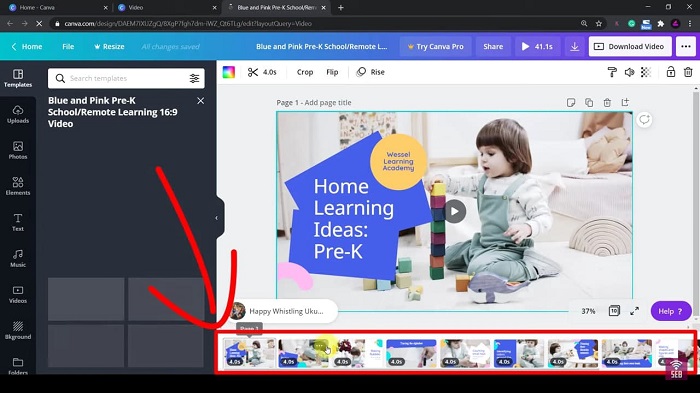Collapse the side panel arrow
Screen dimensions: 700x393
[217, 218]
